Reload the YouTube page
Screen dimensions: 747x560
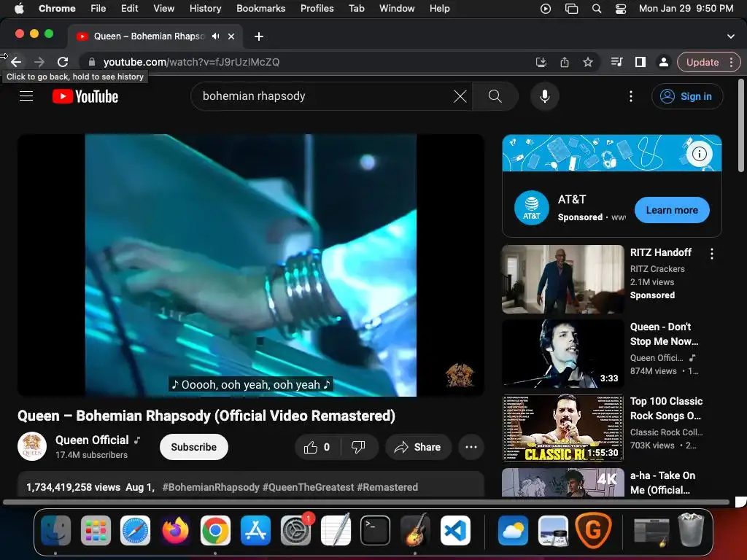[x=63, y=62]
